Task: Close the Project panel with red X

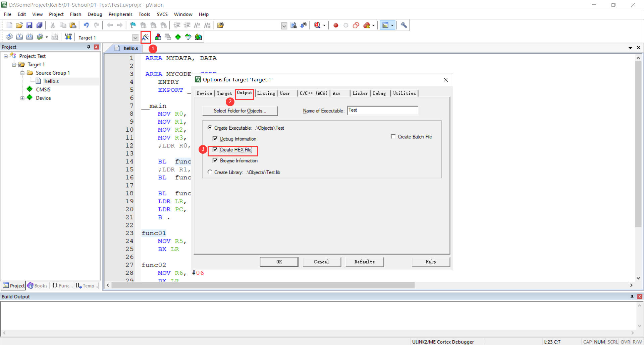Action: pos(96,47)
